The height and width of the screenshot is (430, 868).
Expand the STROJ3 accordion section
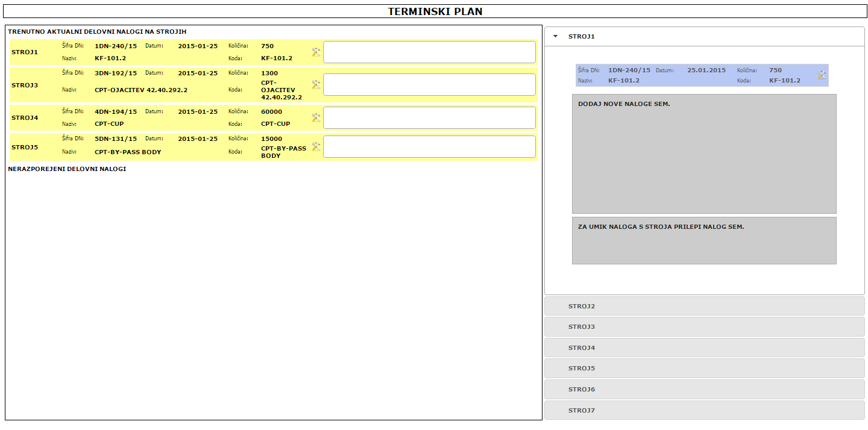(704, 327)
